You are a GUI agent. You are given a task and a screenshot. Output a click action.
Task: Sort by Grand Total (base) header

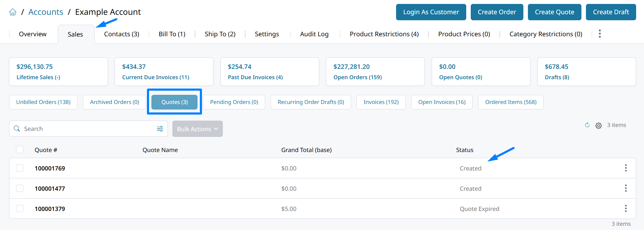click(x=307, y=150)
